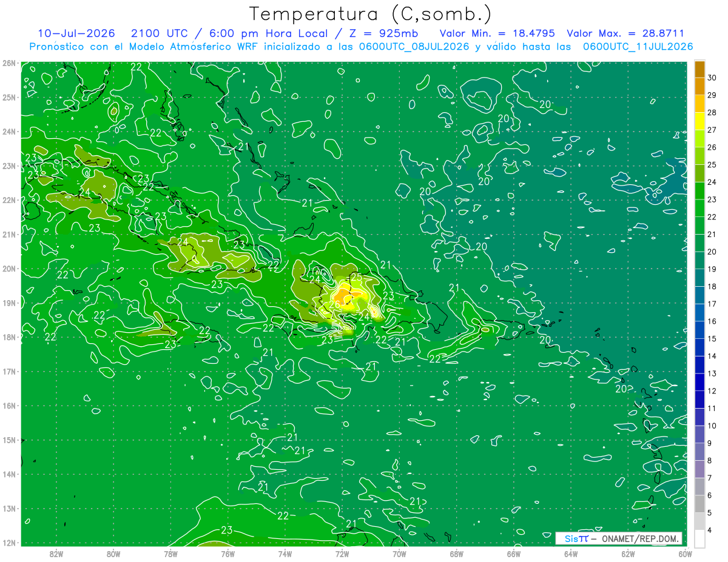Click longitude axis label '76W'

(227, 554)
